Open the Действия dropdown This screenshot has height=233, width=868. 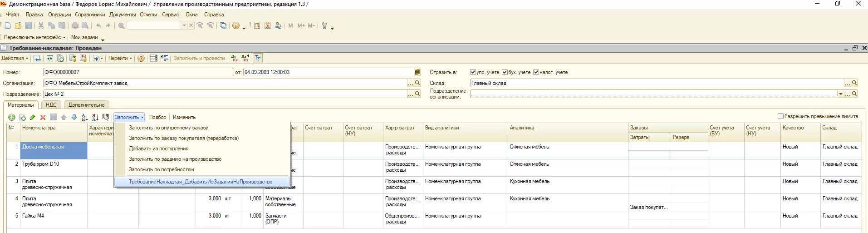coord(15,58)
